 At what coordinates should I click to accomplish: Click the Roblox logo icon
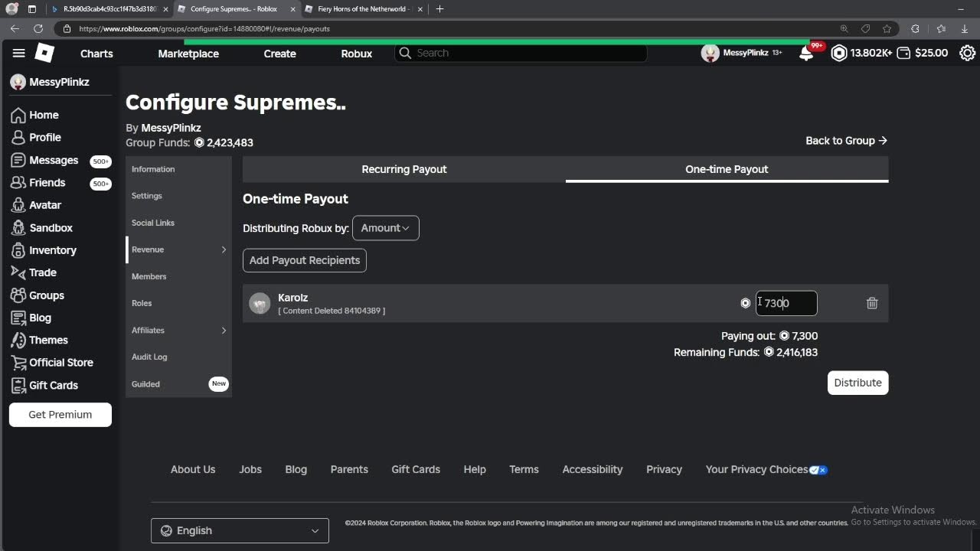[45, 53]
